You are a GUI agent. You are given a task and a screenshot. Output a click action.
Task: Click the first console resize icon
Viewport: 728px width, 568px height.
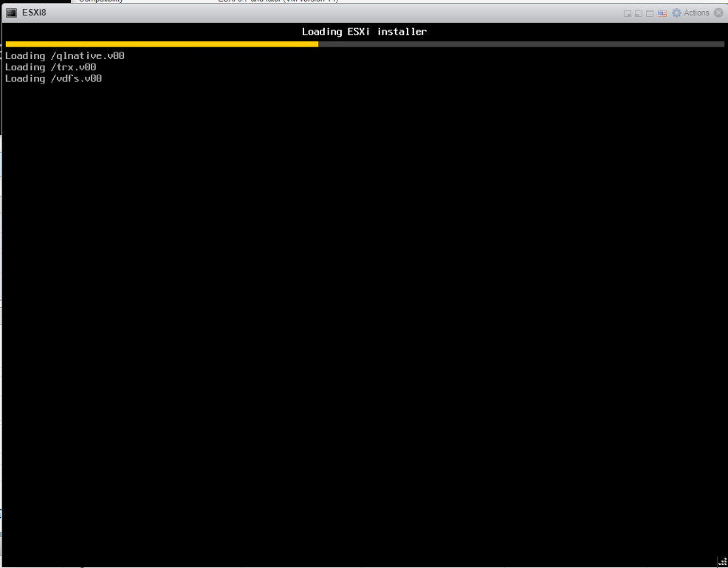click(628, 13)
